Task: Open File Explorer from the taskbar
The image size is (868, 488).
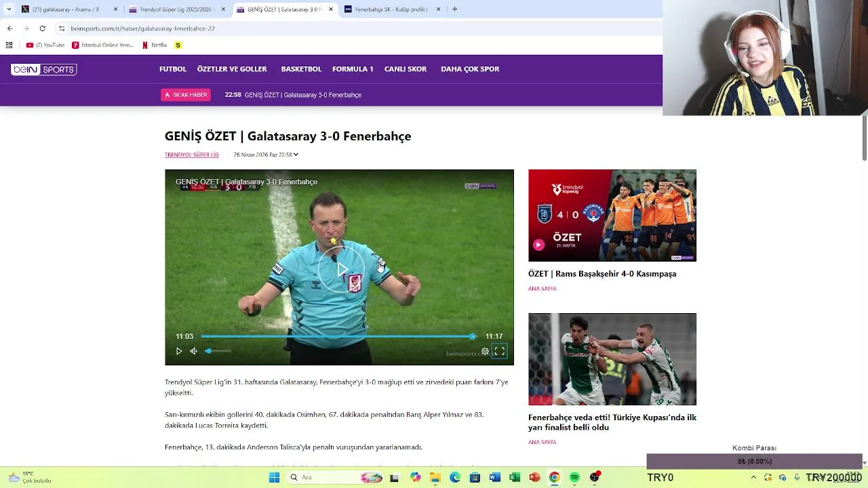Action: (x=435, y=478)
